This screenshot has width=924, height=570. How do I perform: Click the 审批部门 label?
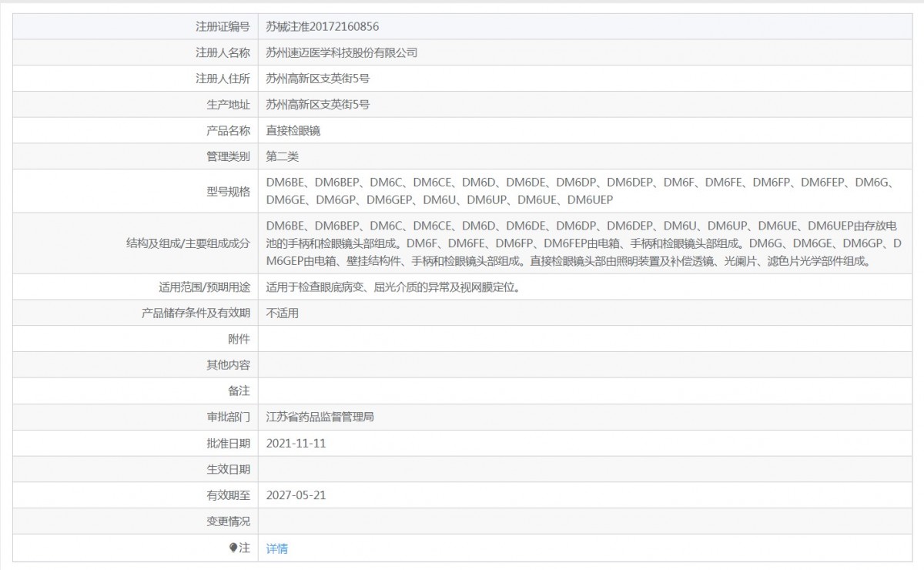pos(229,417)
